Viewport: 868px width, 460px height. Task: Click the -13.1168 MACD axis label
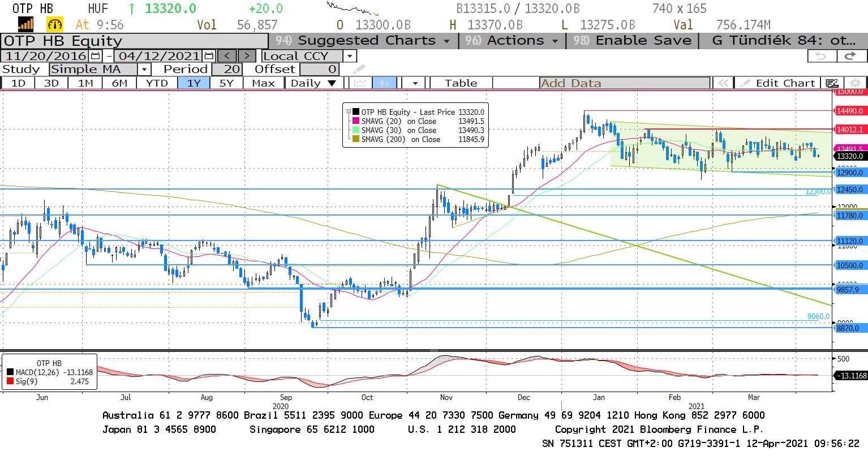click(x=851, y=376)
